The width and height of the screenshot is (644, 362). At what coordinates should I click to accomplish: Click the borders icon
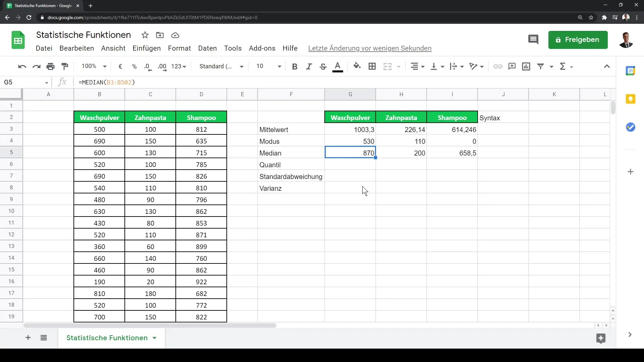pyautogui.click(x=372, y=66)
